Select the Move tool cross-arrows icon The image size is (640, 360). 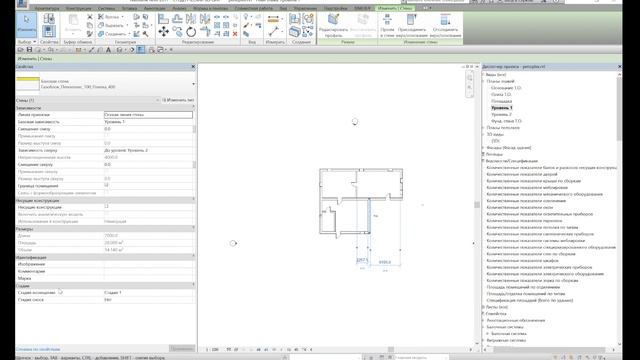tap(163, 32)
